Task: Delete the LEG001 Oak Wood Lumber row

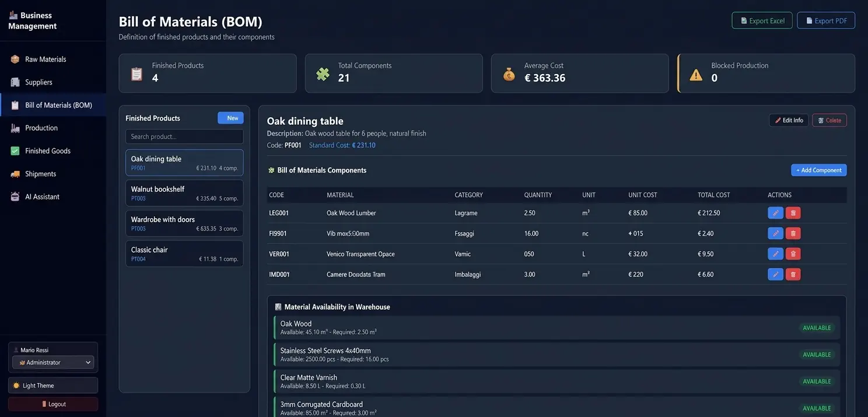Action: click(793, 213)
